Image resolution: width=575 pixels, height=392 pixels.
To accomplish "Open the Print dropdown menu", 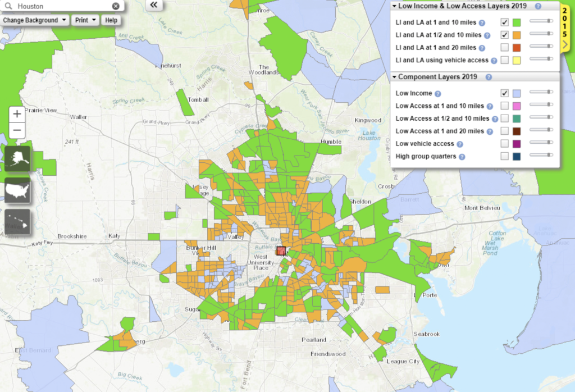I will coord(86,20).
